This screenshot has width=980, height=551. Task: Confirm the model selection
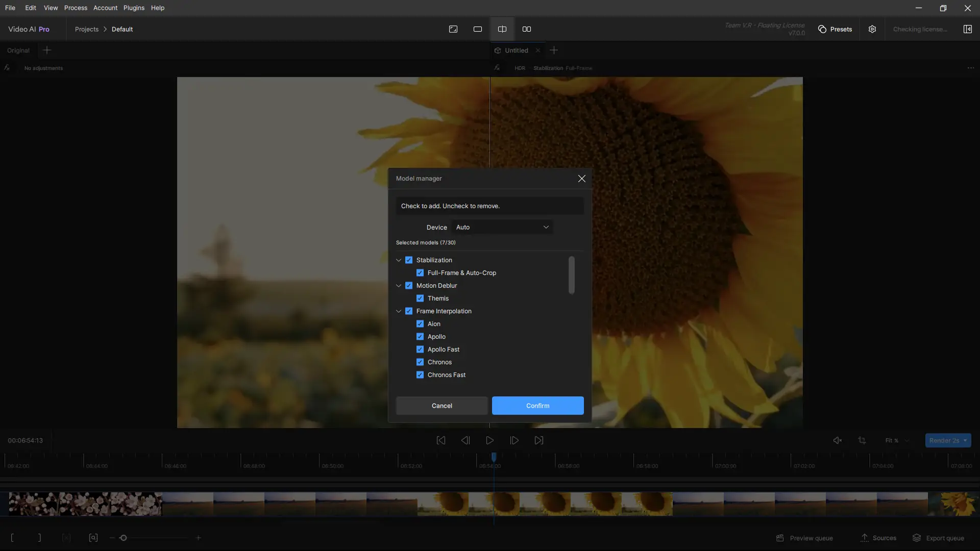pyautogui.click(x=537, y=406)
